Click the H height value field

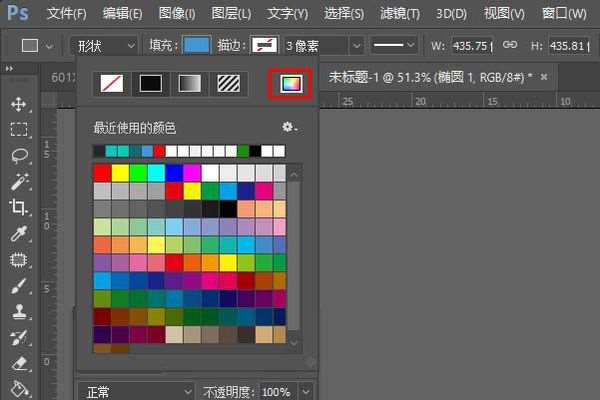coord(569,46)
